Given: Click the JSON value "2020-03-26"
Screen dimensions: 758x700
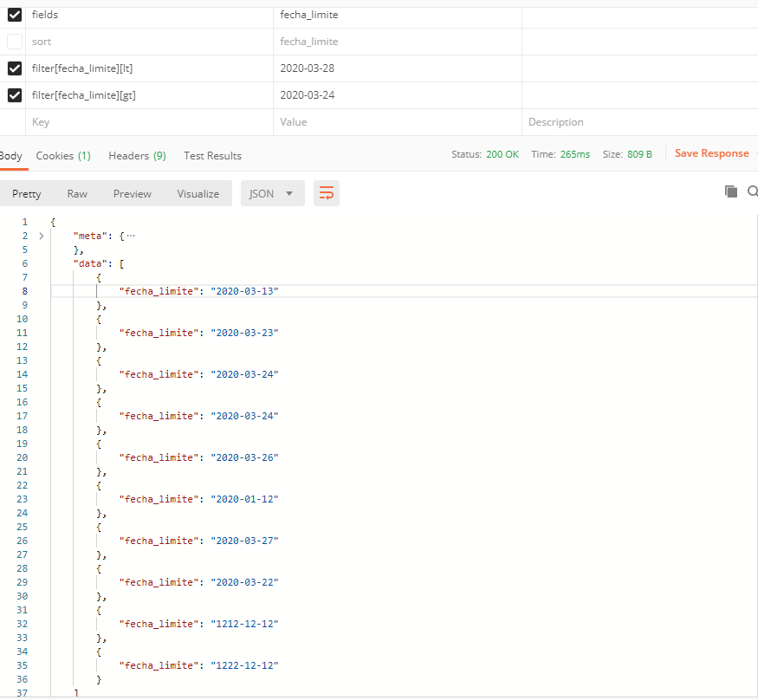Looking at the screenshot, I should coord(244,457).
